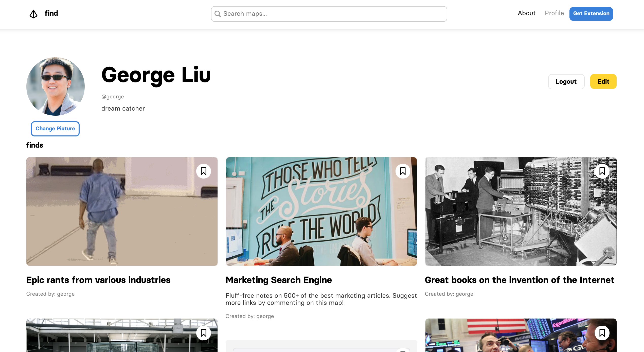Click the Change Picture button
644x352 pixels.
pos(55,129)
